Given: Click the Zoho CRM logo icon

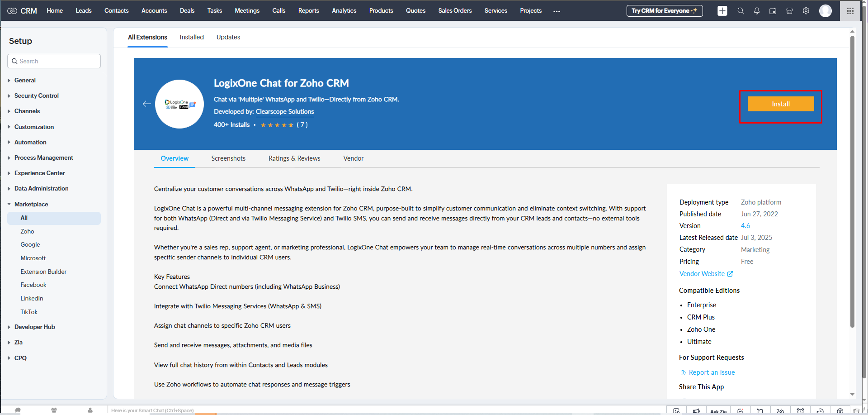Looking at the screenshot, I should 12,11.
